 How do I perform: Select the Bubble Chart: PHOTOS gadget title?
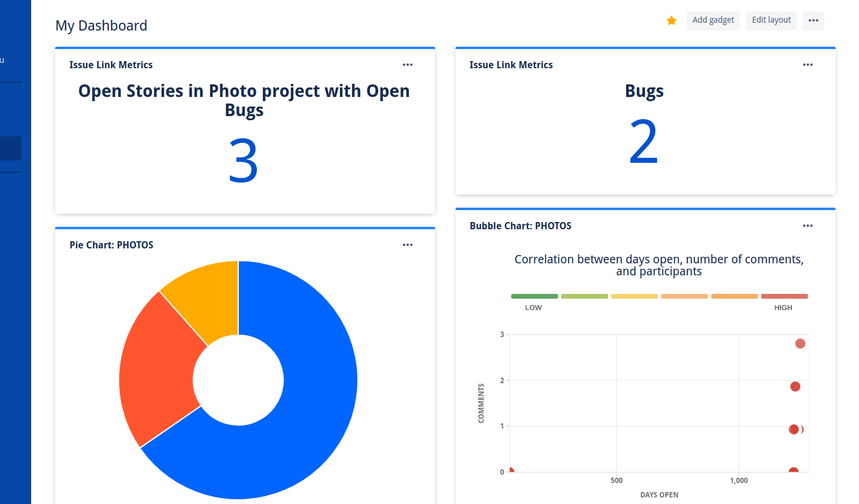tap(520, 226)
